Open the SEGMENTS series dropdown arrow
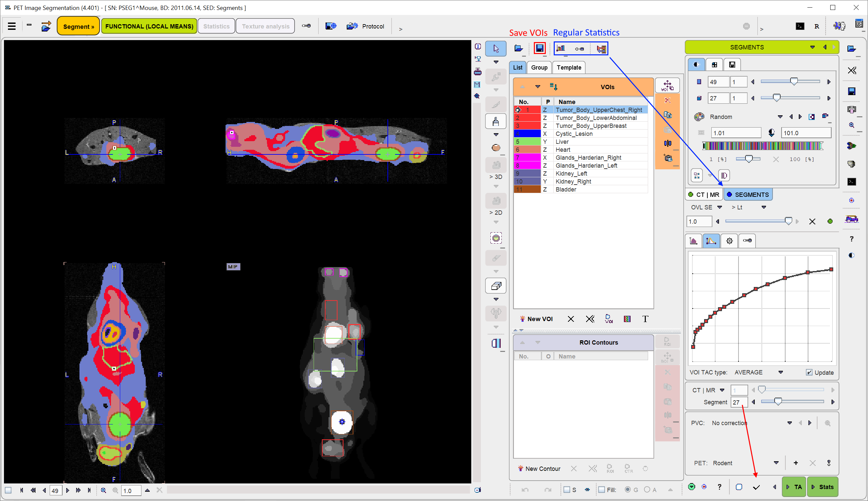Screen dimensions: 868x501 tap(812, 47)
